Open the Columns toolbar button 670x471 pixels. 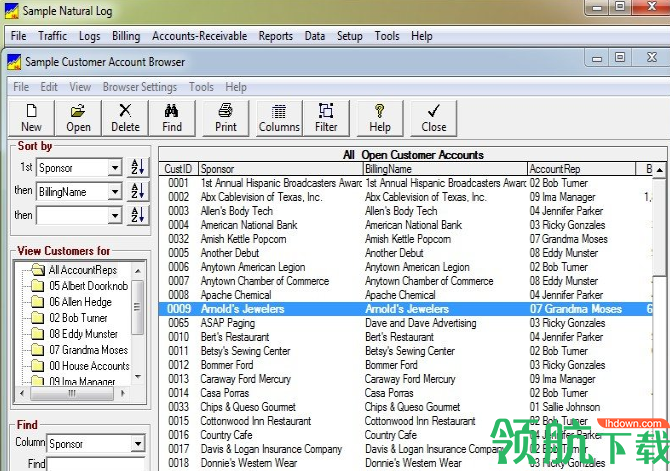(x=279, y=118)
